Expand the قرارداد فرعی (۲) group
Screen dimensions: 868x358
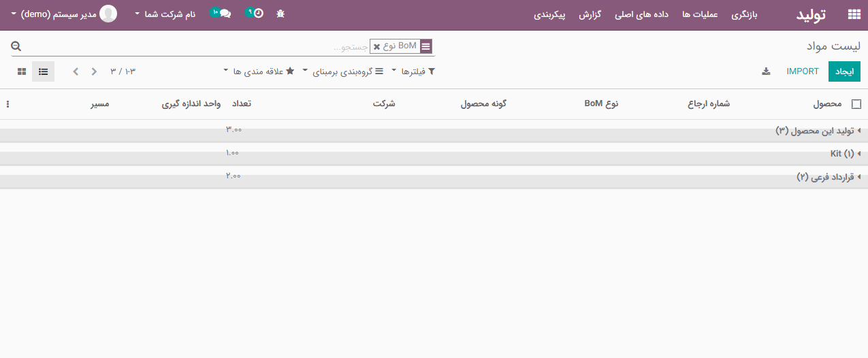pos(829,176)
